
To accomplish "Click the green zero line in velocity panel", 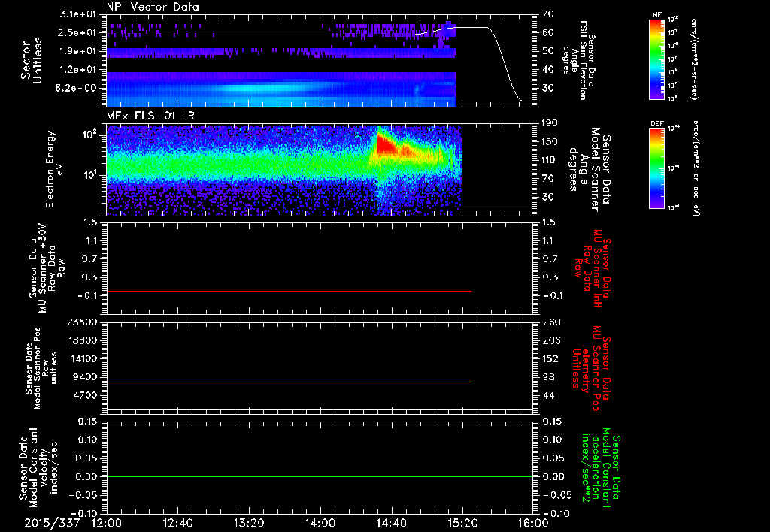I will click(x=320, y=476).
